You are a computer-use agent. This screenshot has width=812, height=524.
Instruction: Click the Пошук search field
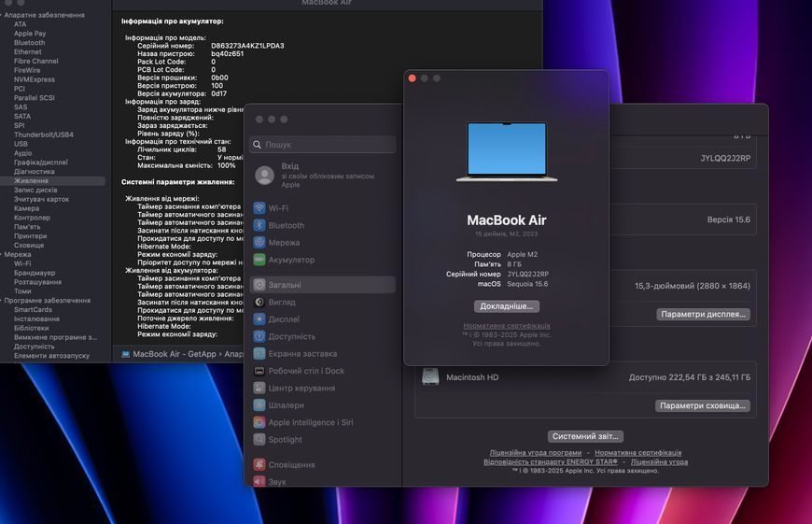coord(323,145)
